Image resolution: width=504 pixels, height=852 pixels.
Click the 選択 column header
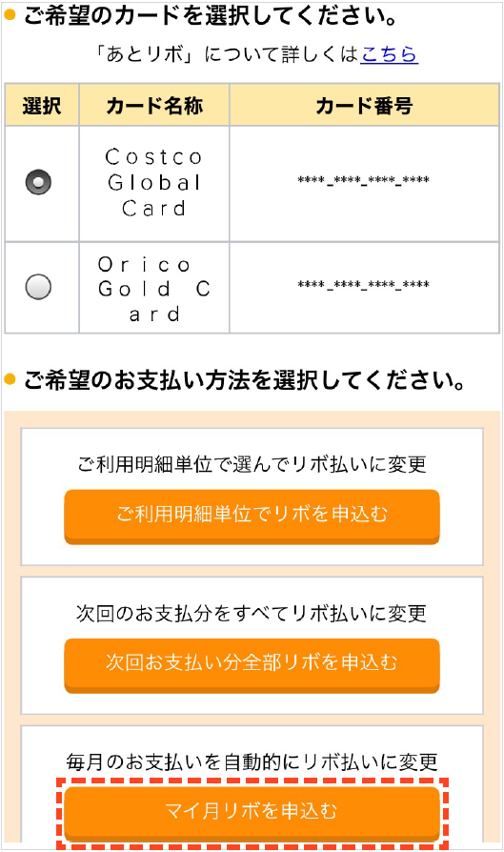[x=42, y=105]
